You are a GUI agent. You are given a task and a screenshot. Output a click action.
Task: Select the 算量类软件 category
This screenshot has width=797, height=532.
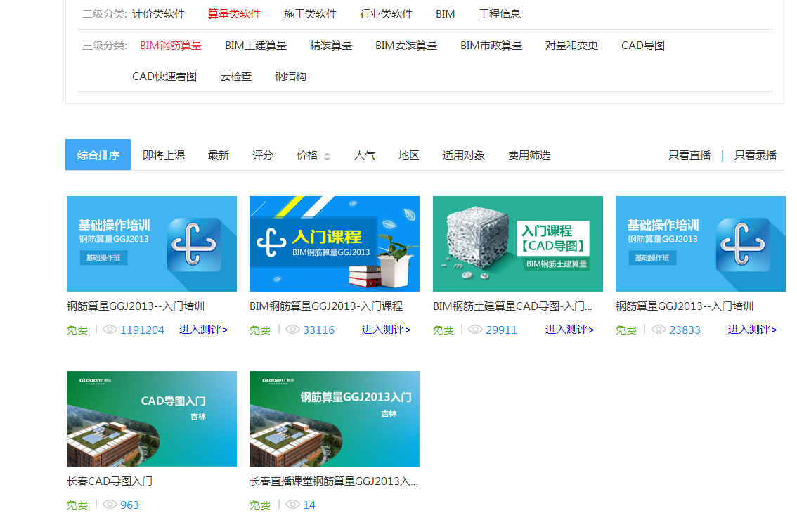(234, 14)
